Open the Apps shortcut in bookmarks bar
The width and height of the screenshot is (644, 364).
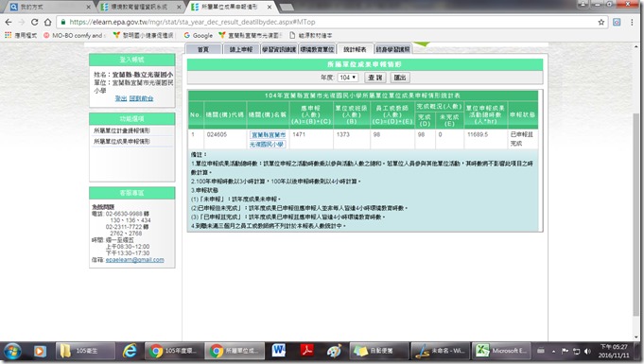(21, 35)
